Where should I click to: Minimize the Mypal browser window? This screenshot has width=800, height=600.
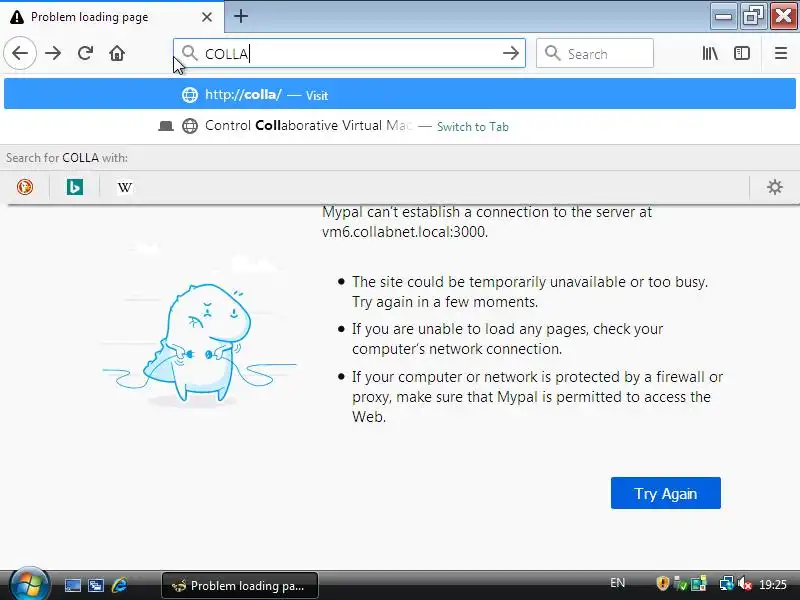723,17
